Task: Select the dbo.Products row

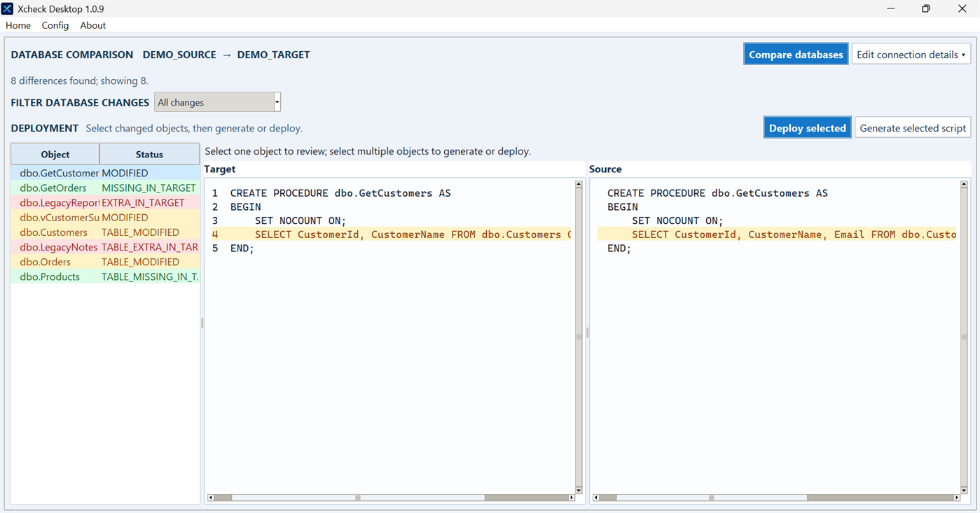Action: click(x=105, y=276)
